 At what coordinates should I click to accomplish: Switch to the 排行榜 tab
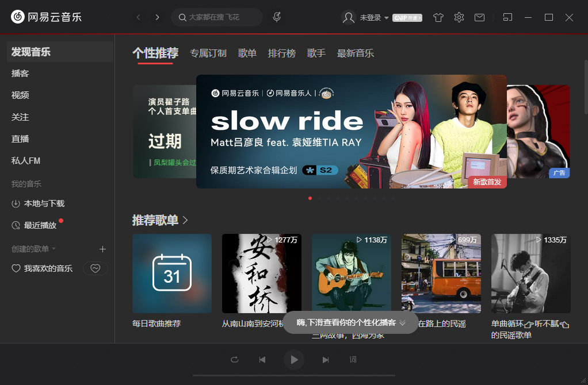pyautogui.click(x=282, y=53)
